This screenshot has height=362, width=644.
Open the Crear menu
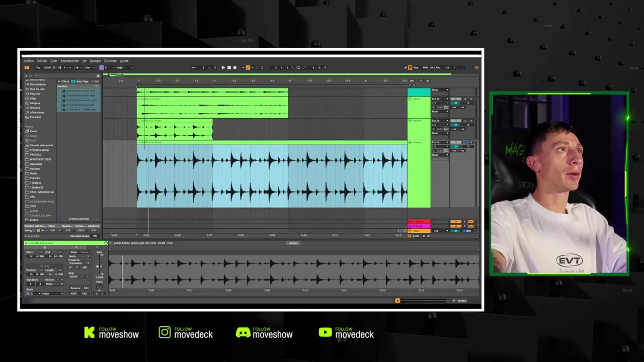tap(54, 61)
